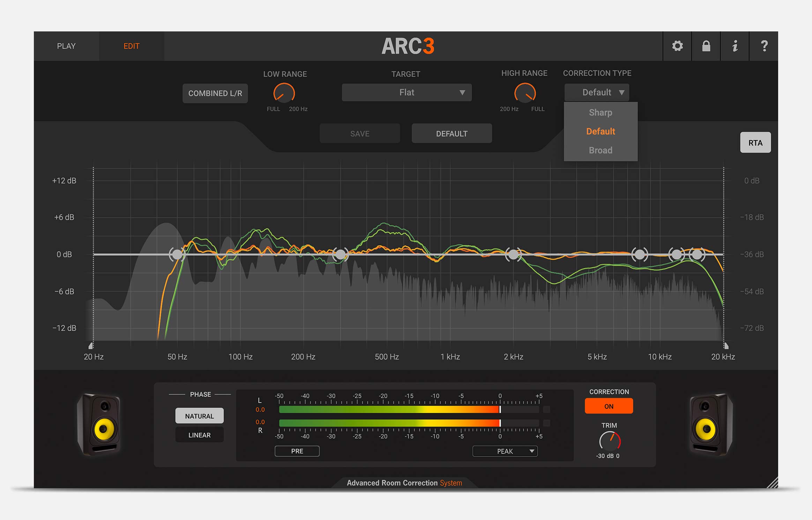This screenshot has height=520, width=812.
Task: Open settings with the gear icon
Action: 677,46
